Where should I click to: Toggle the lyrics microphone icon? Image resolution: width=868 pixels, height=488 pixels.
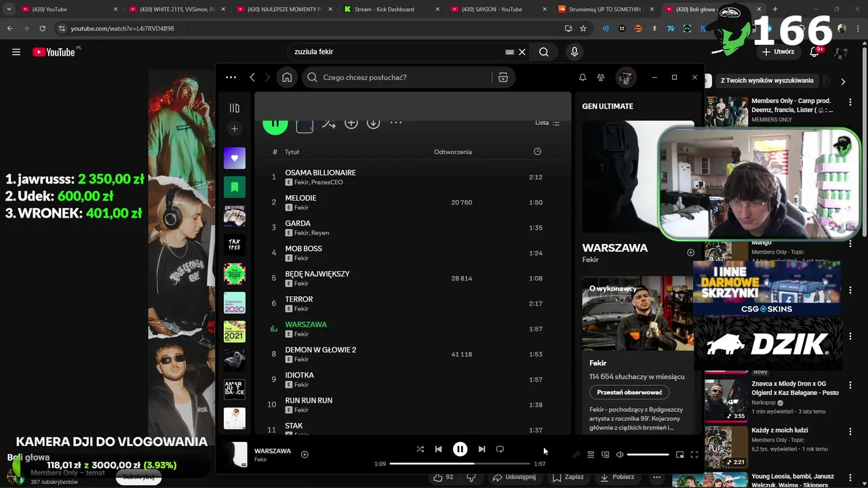click(x=576, y=455)
